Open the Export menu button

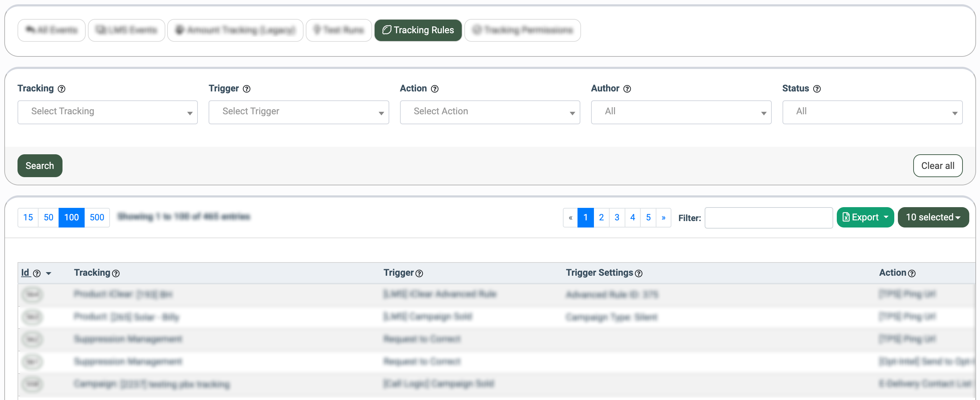point(865,217)
